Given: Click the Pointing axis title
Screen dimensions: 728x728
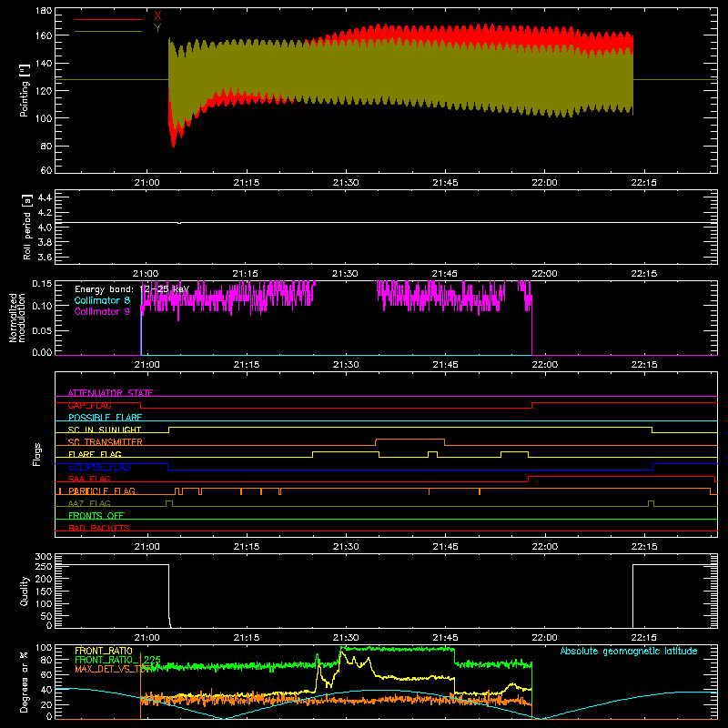Looking at the screenshot, I should tap(25, 90).
